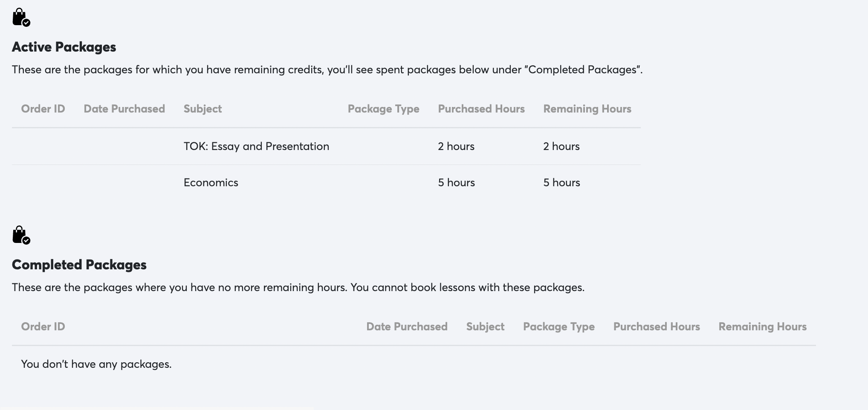Click the shopping bag icon above Active Packages
This screenshot has height=410, width=868.
(21, 17)
